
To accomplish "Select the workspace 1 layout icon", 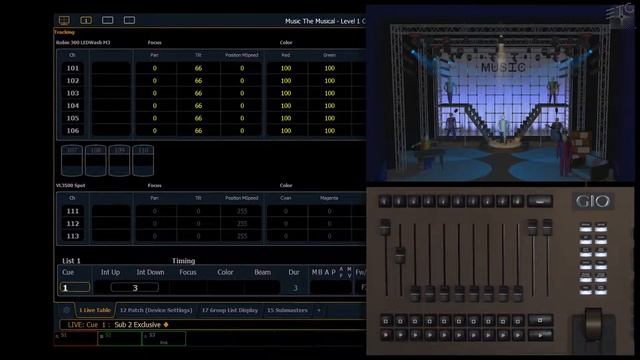I will (86, 20).
